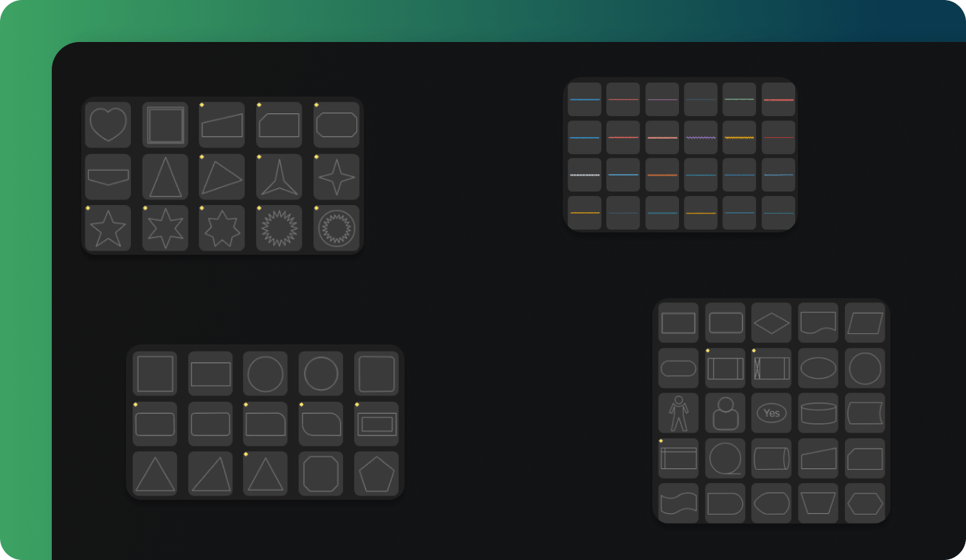Viewport: 966px width, 560px height.
Task: Choose the scalene triangle with slanted apex
Action: pos(211,474)
